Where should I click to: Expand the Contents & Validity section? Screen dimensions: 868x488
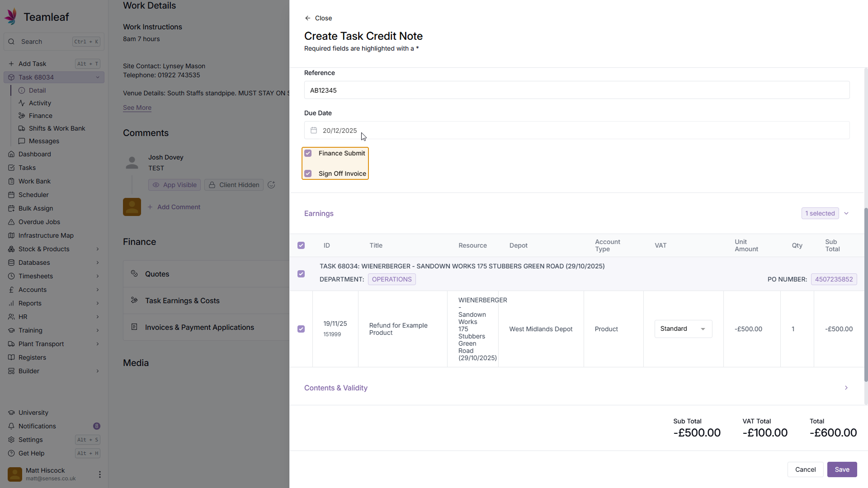[846, 388]
